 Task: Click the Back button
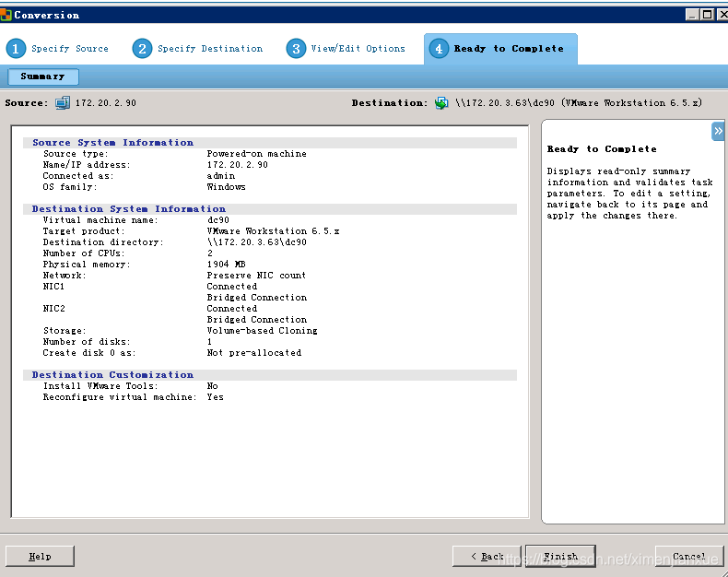tap(487, 556)
